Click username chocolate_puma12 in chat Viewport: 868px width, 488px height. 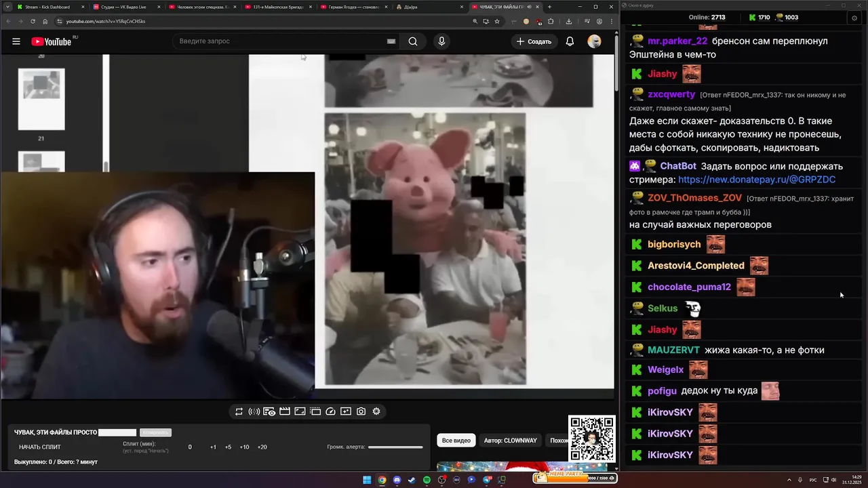tap(689, 287)
